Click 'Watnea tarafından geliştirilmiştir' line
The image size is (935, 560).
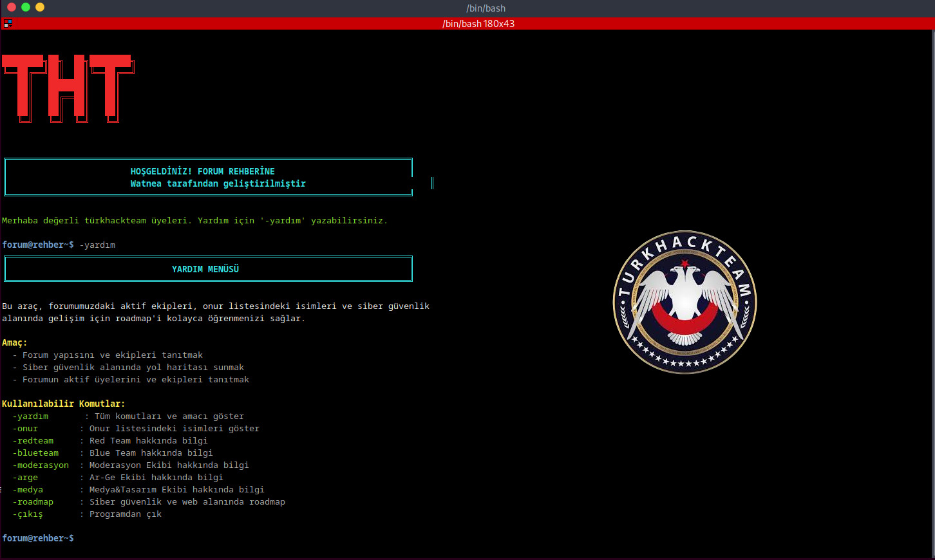[x=218, y=183]
